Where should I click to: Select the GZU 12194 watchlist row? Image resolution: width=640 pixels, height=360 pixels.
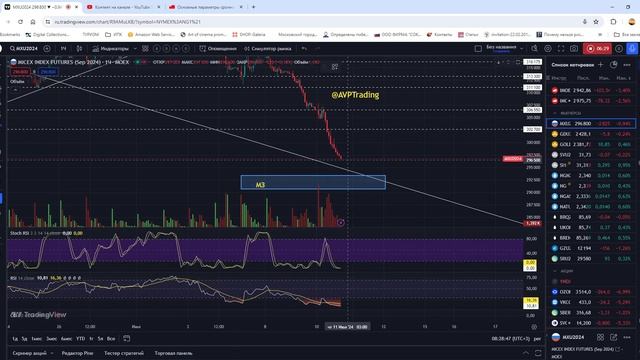tap(591, 248)
